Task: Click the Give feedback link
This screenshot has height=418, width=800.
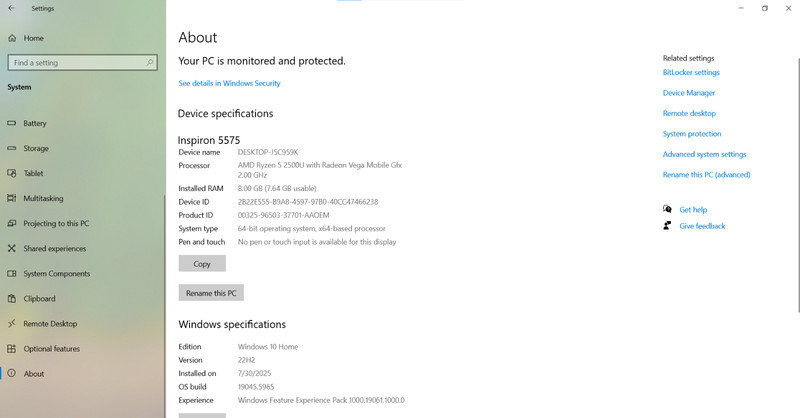Action: point(702,226)
